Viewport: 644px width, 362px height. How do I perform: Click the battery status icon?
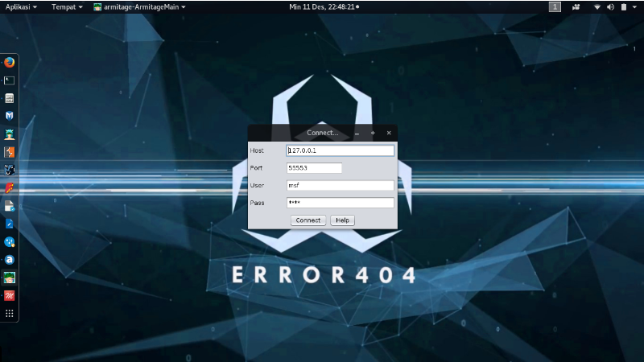coord(624,7)
